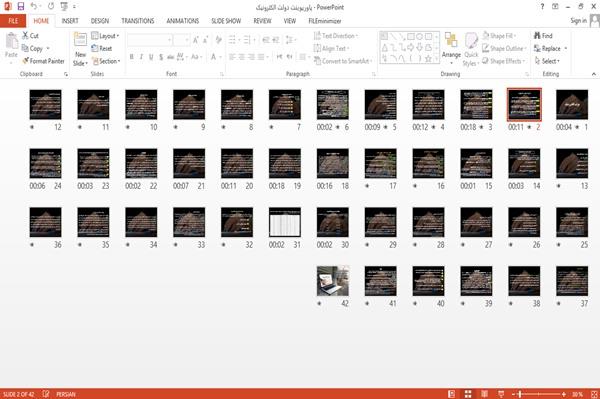600x399 pixels.
Task: Click the Undo arrow in quick access toolbar
Action: tap(34, 6)
